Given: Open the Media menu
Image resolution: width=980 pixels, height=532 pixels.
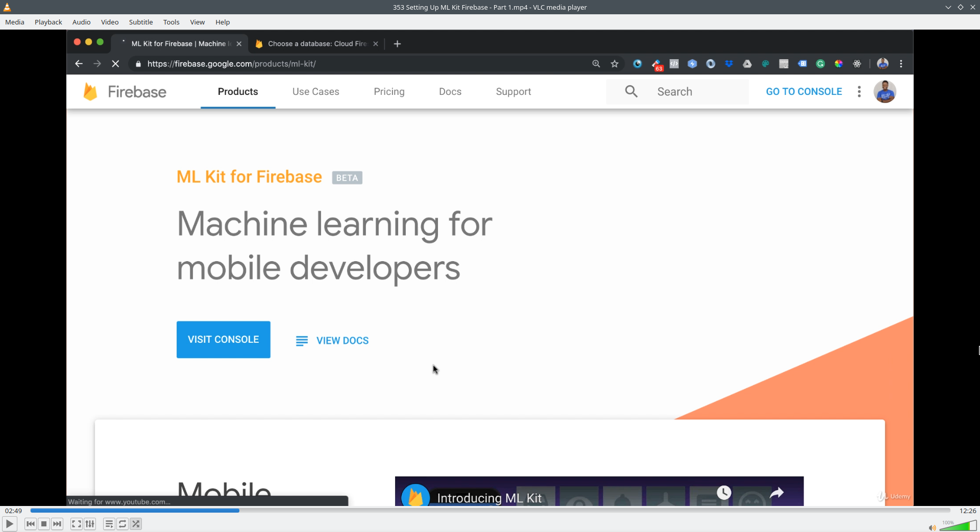Looking at the screenshot, I should click(15, 22).
